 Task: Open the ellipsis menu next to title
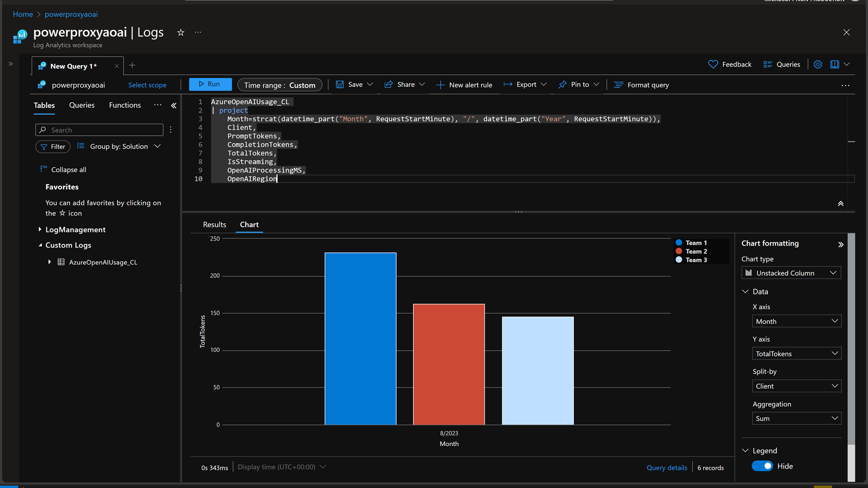point(198,32)
